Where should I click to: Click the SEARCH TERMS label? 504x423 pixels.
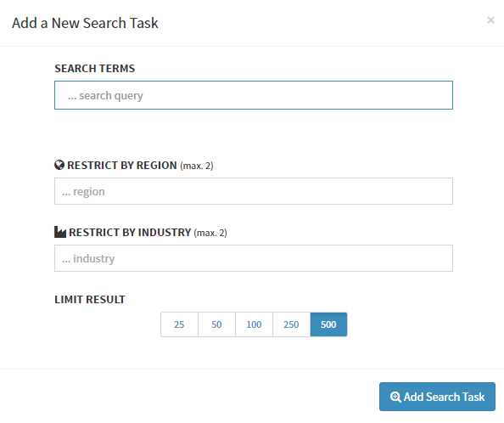[94, 69]
